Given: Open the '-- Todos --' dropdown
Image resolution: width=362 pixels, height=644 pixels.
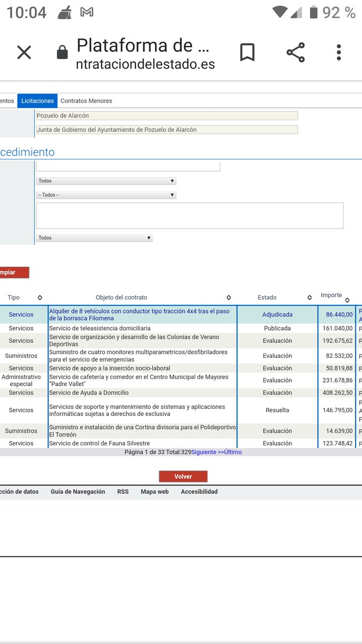Looking at the screenshot, I should 106,195.
